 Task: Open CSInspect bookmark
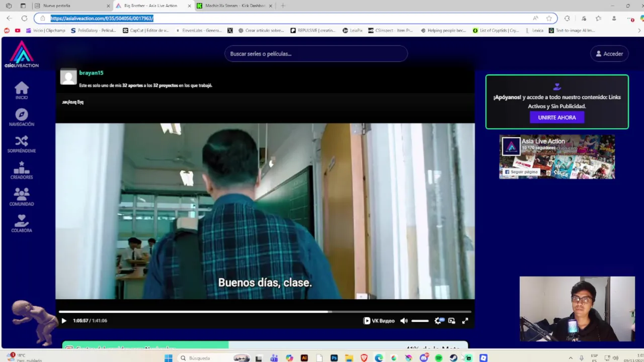pos(391,30)
